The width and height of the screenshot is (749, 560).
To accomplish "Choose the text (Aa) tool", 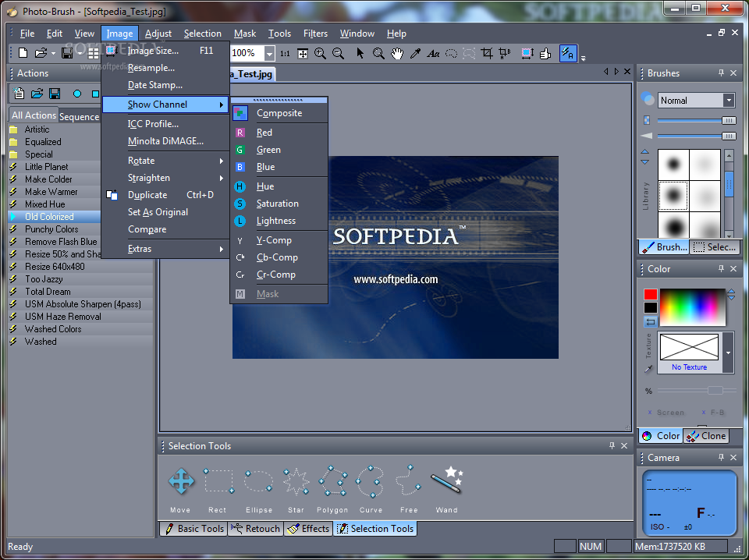I will (433, 54).
